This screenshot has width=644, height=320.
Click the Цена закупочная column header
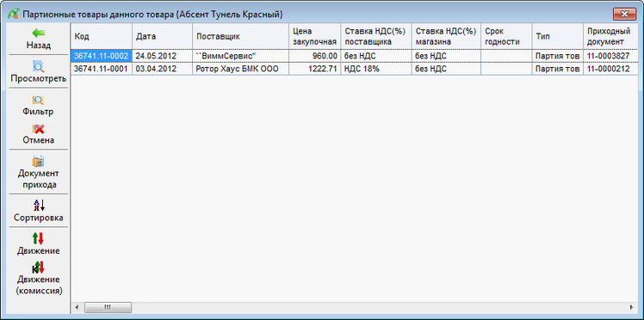(314, 36)
